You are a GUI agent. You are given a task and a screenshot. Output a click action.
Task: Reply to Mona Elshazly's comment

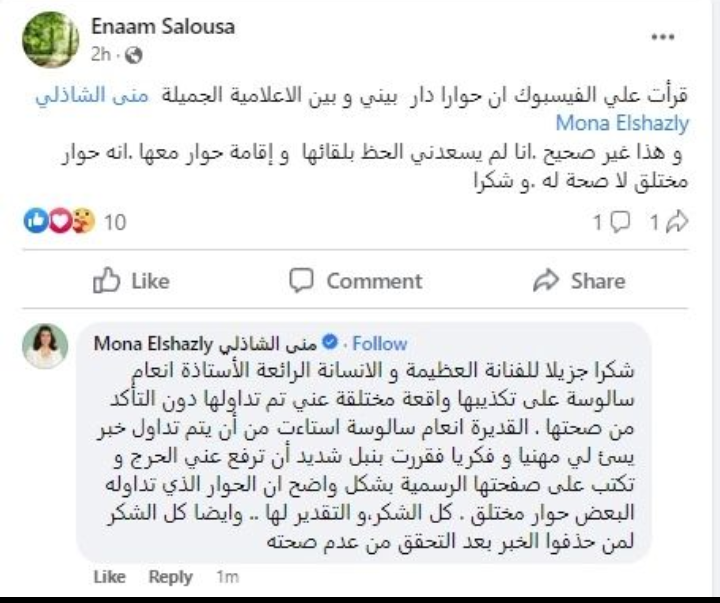click(170, 577)
